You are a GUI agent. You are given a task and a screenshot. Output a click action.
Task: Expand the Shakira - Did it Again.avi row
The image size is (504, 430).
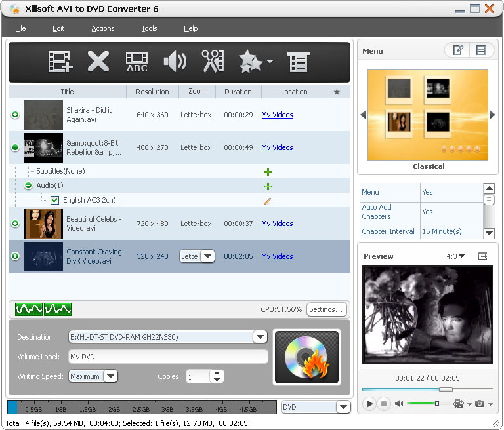15,115
